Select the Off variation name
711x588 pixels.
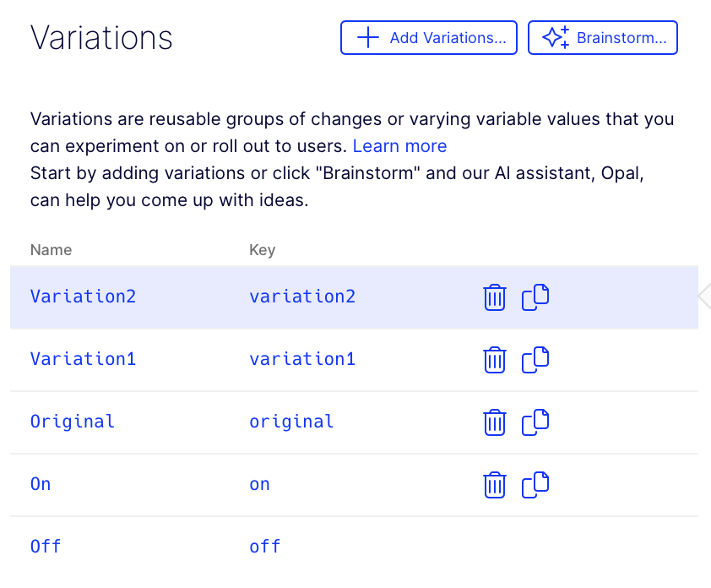46,547
